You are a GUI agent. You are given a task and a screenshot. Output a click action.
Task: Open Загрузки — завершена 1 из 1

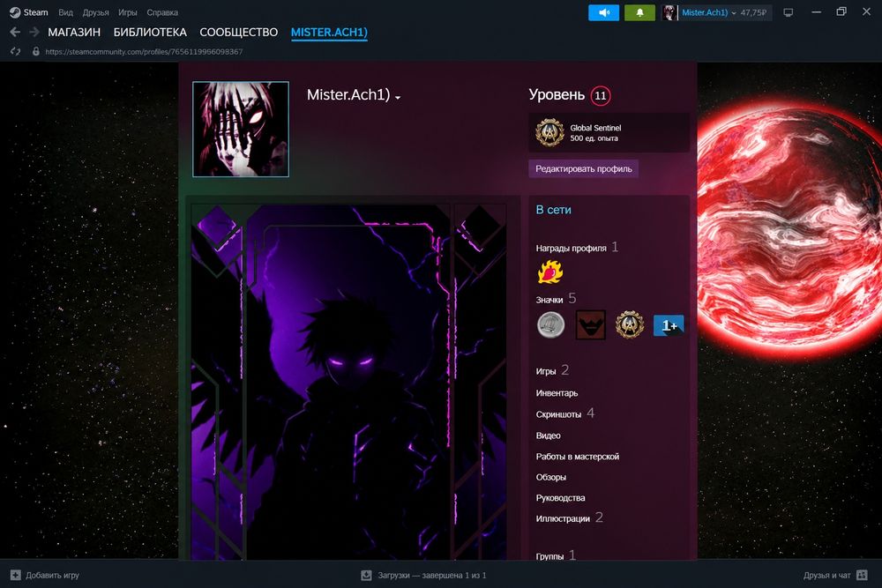point(432,575)
